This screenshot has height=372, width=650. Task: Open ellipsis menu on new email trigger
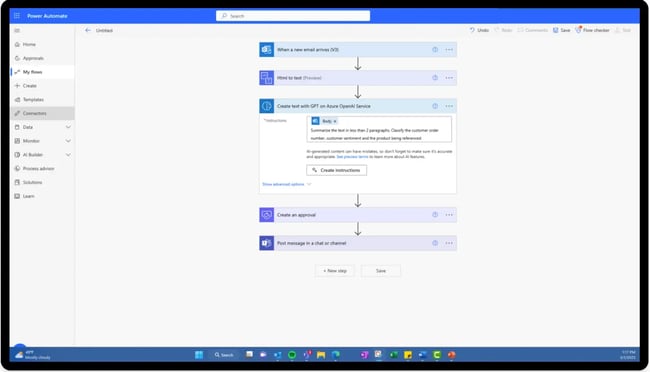449,49
